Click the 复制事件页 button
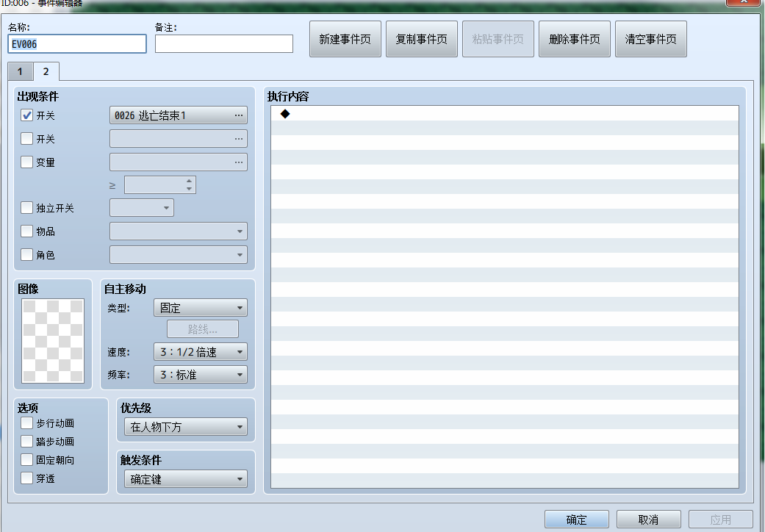 [422, 39]
